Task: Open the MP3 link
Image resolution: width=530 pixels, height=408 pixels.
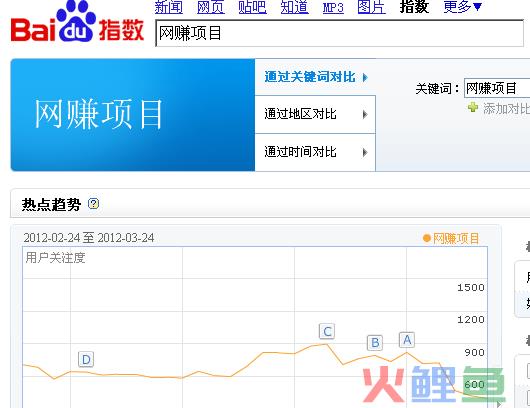Action: pyautogui.click(x=333, y=8)
